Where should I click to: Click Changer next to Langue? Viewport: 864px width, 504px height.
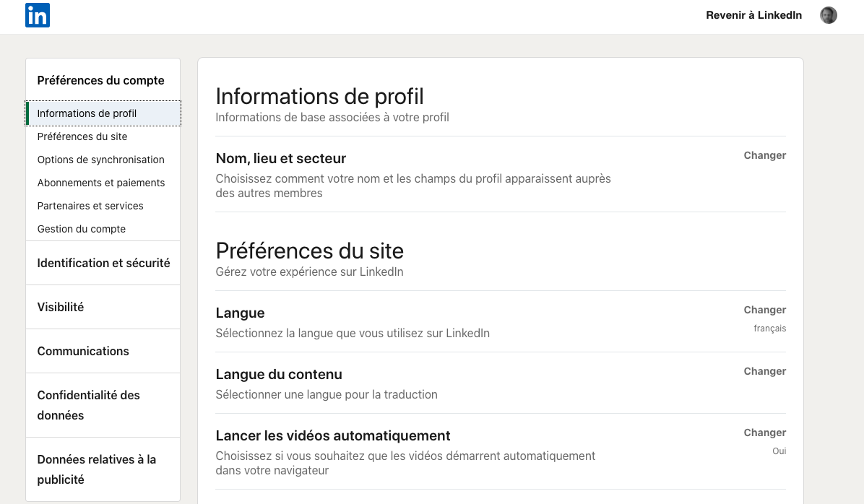764,310
